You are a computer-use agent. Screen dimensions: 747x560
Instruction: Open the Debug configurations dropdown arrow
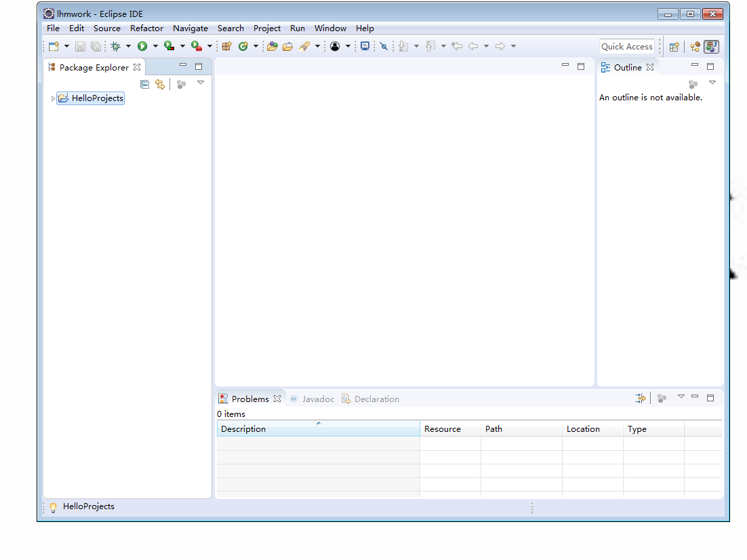point(128,46)
